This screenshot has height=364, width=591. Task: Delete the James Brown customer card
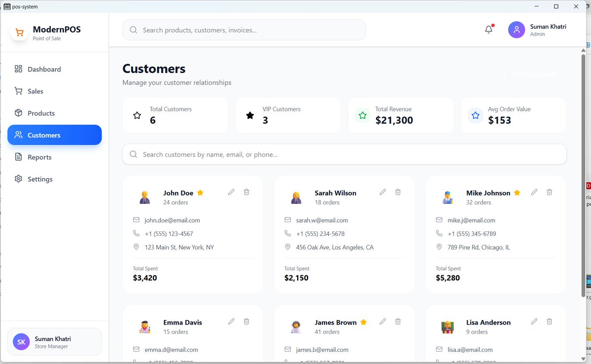point(398,322)
